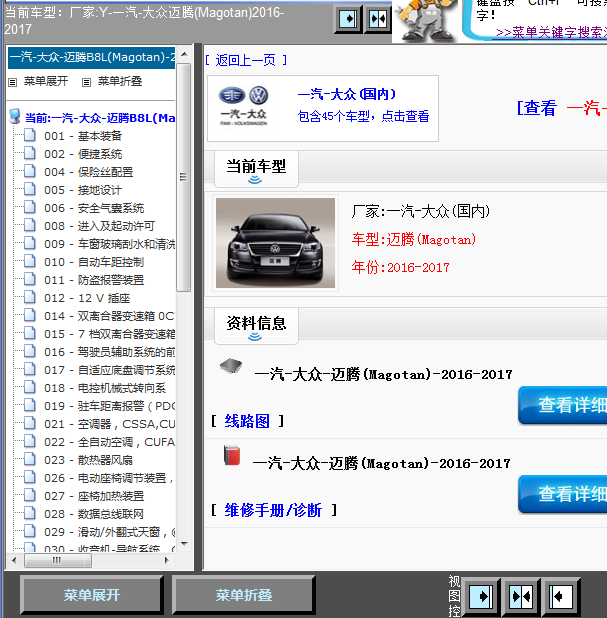
Task: Open tree item 008 - 进入及起动许可
Action: point(99,226)
